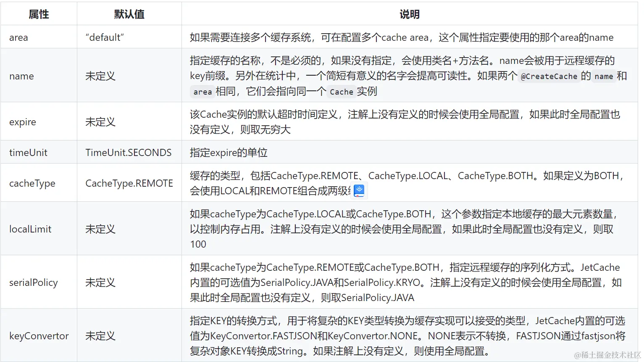Select the 说明 column header
This screenshot has height=362, width=644.
click(x=410, y=14)
